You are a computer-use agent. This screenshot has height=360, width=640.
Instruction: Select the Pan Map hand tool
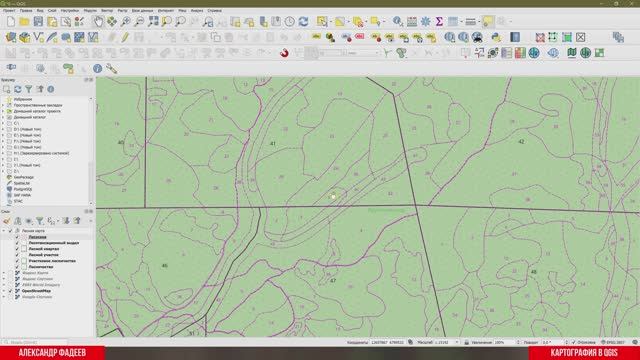coord(98,22)
